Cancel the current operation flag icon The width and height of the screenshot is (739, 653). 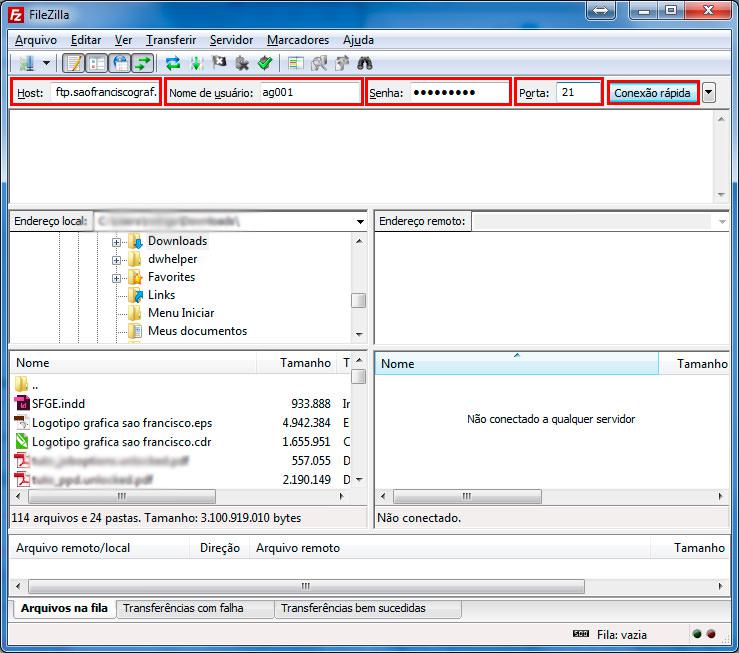pos(219,63)
